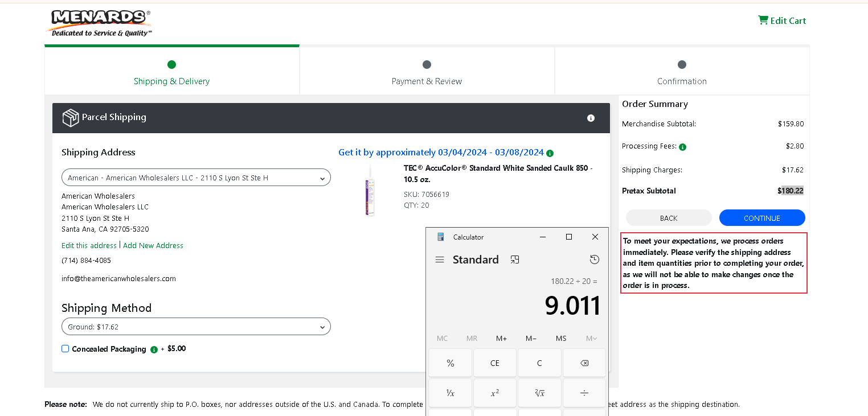This screenshot has height=416, width=868.
Task: Click the Calculator square x² key
Action: click(495, 393)
